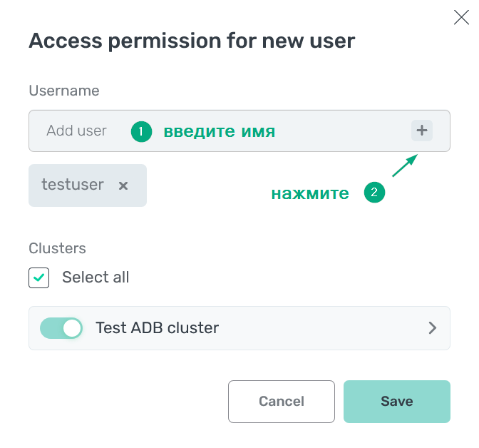
Task: Disable the Test ADB cluster switch
Action: click(x=61, y=328)
